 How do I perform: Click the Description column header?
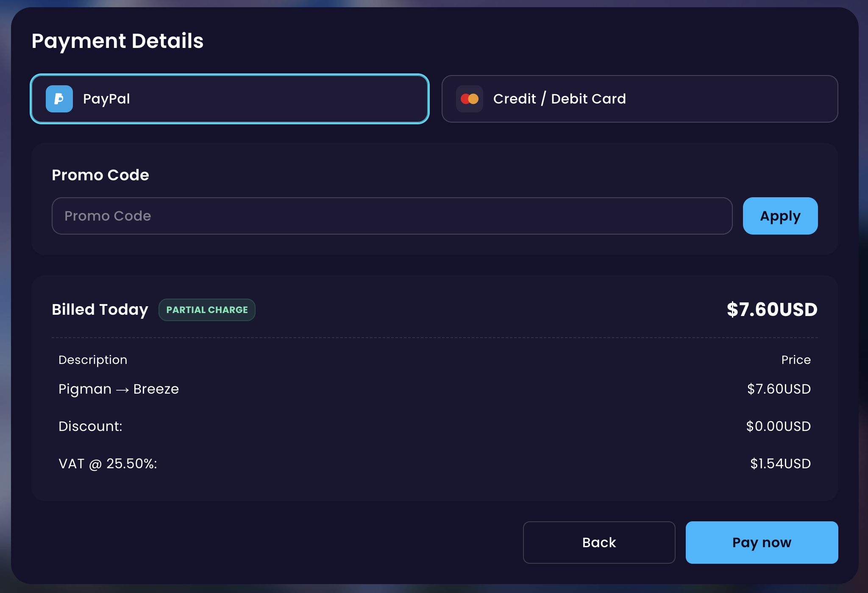pyautogui.click(x=93, y=360)
